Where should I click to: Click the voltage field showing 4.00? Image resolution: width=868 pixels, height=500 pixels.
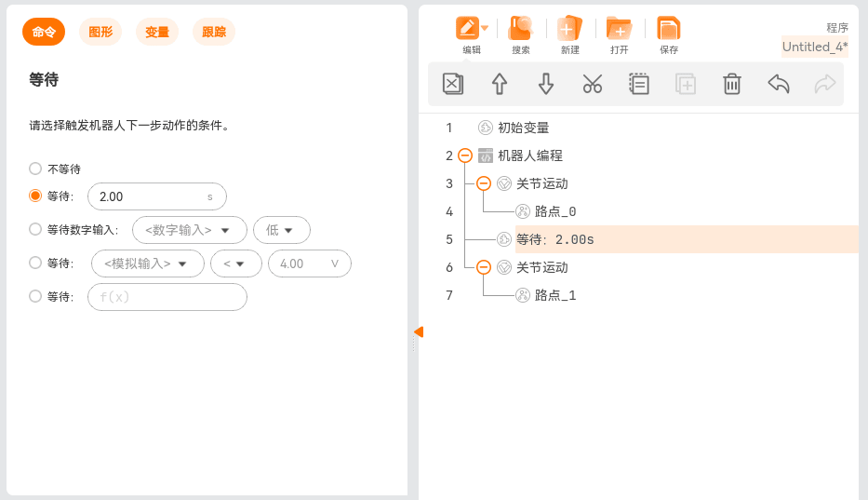pos(310,264)
